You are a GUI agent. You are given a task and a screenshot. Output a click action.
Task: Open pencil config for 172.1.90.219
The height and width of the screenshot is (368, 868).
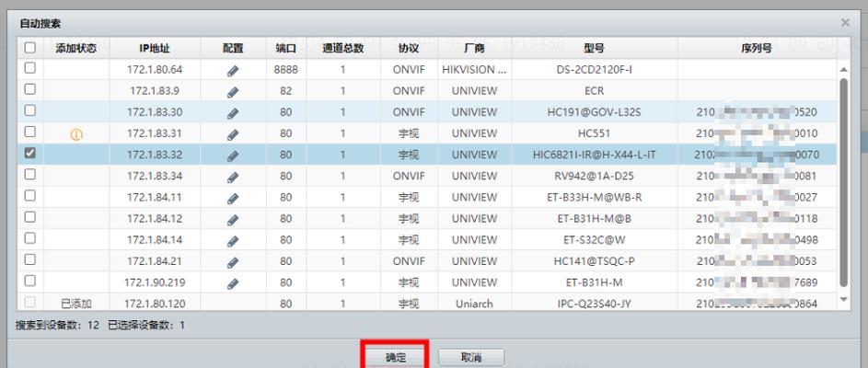coord(233,283)
